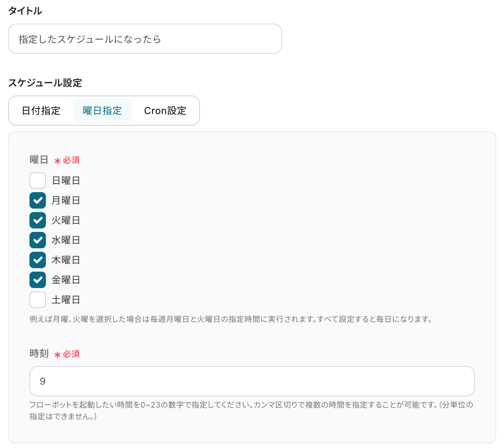Click the help text starting with フローボットを起動
This screenshot has height=448, width=504.
tap(252, 411)
